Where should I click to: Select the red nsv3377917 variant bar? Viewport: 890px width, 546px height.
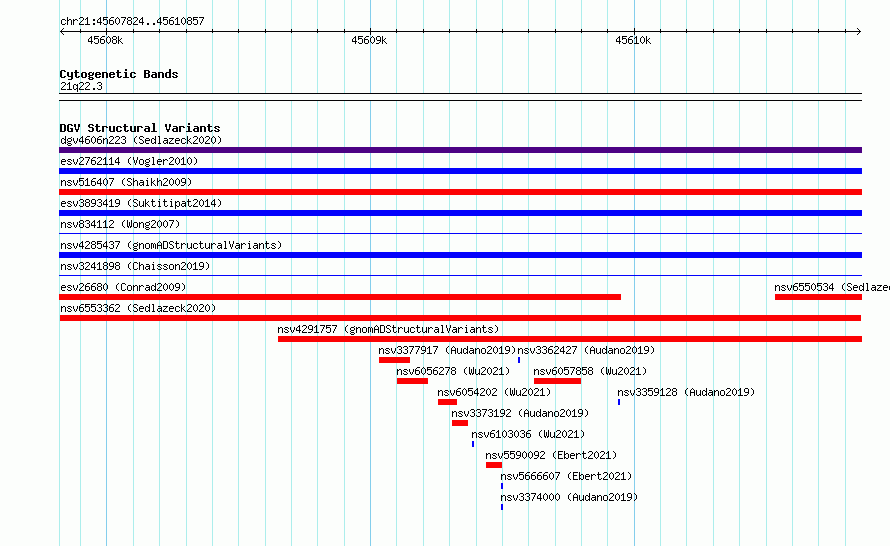[x=394, y=360]
